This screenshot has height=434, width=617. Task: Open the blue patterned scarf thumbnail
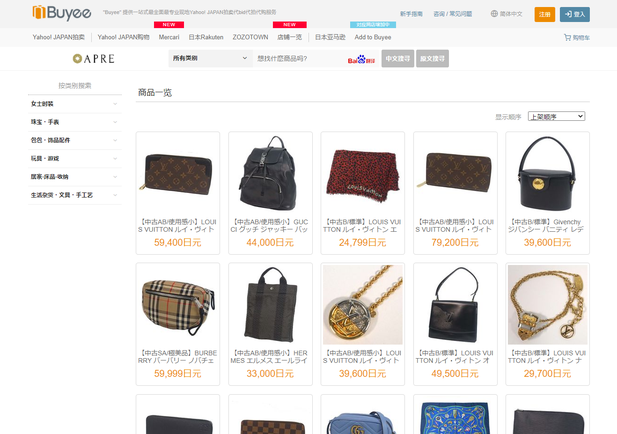pyautogui.click(x=455, y=415)
